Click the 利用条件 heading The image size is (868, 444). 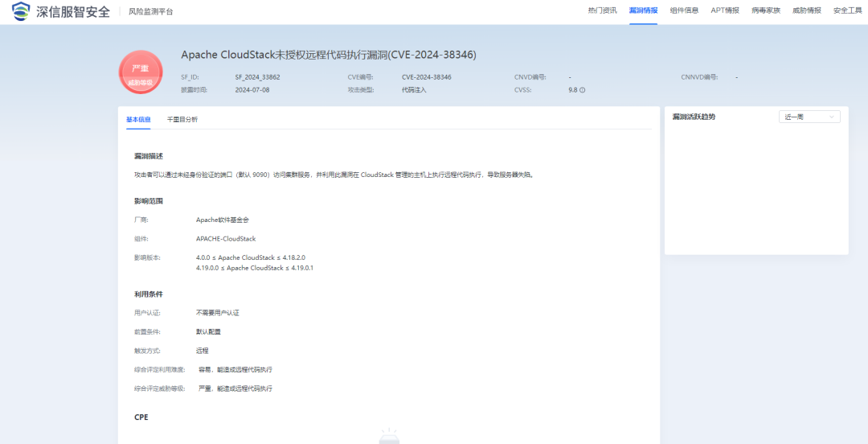click(149, 294)
